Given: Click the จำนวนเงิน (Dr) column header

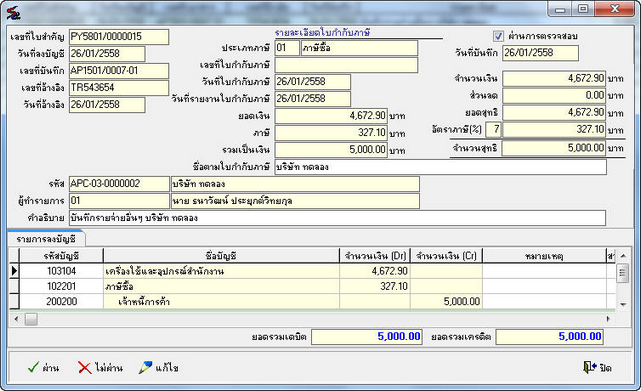Looking at the screenshot, I should [375, 256].
